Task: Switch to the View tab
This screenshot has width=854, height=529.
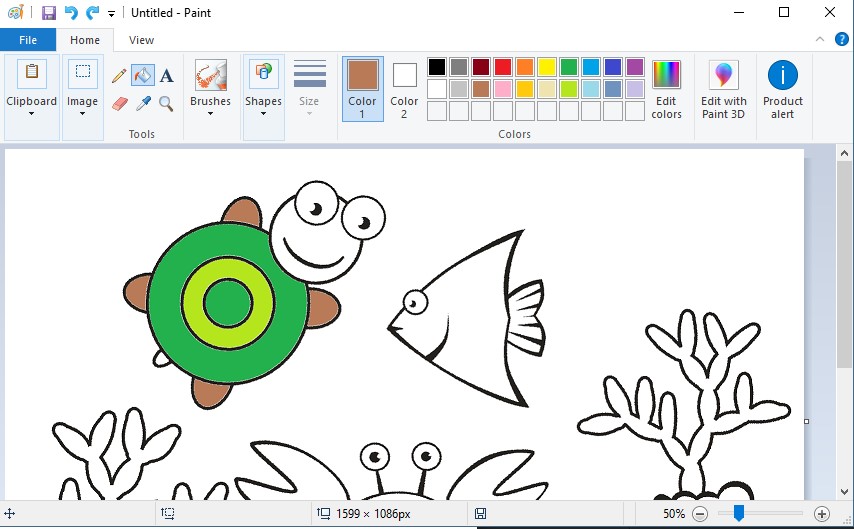Action: (x=142, y=40)
